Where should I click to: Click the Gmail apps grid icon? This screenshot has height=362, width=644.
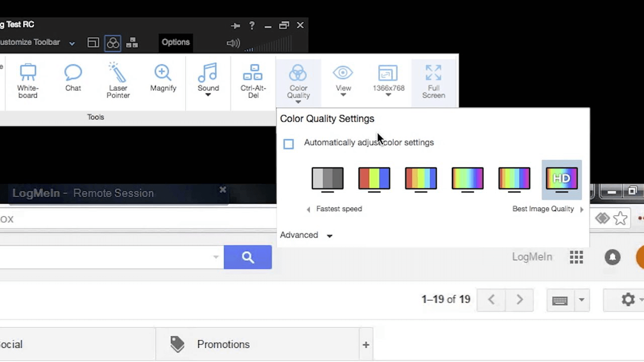point(576,257)
